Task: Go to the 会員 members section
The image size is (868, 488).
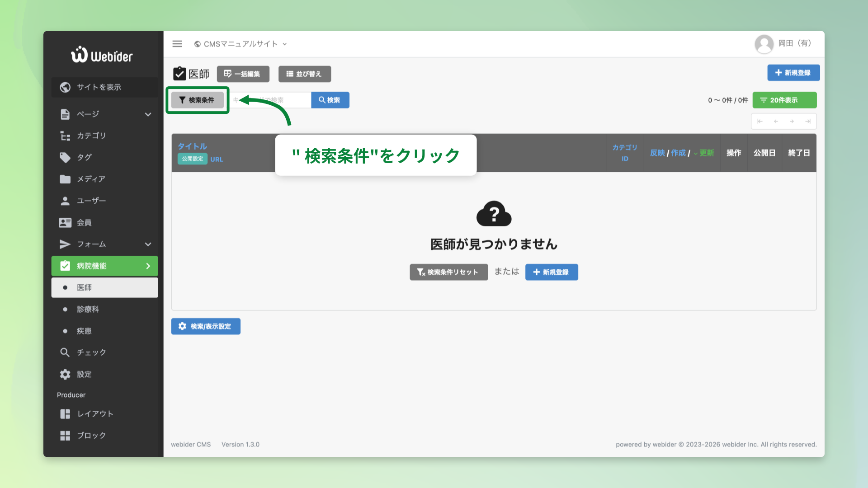Action: coord(84,222)
